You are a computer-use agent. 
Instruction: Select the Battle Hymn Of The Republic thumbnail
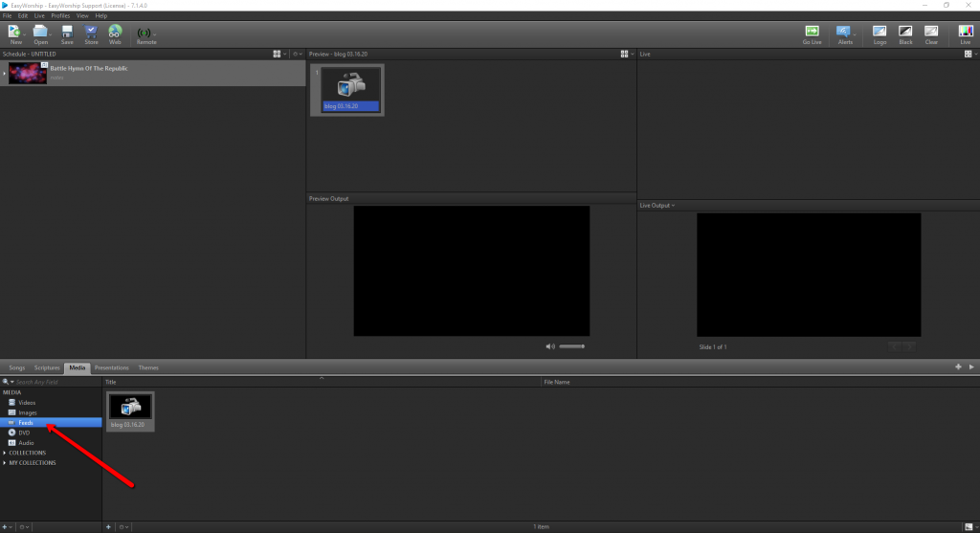28,73
